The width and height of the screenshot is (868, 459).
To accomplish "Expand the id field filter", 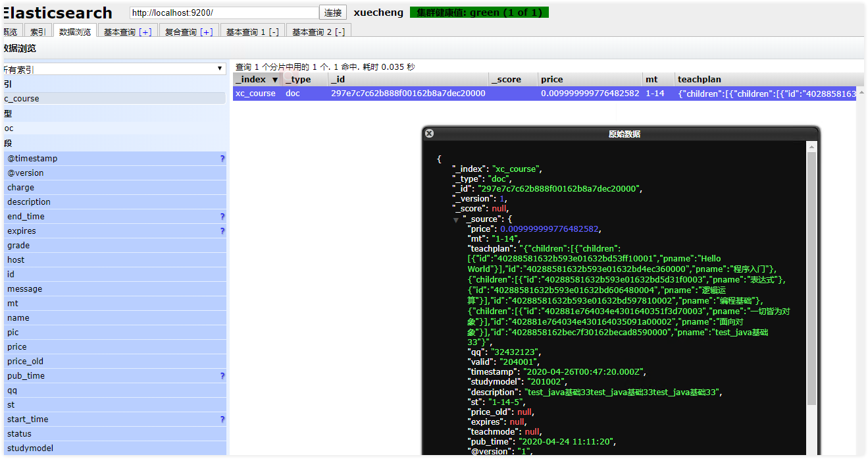I will [x=113, y=275].
